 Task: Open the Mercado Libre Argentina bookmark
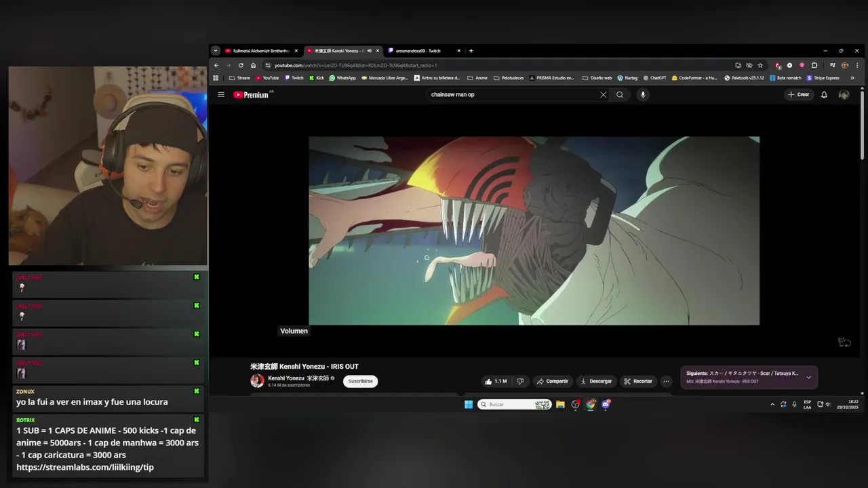coord(384,78)
